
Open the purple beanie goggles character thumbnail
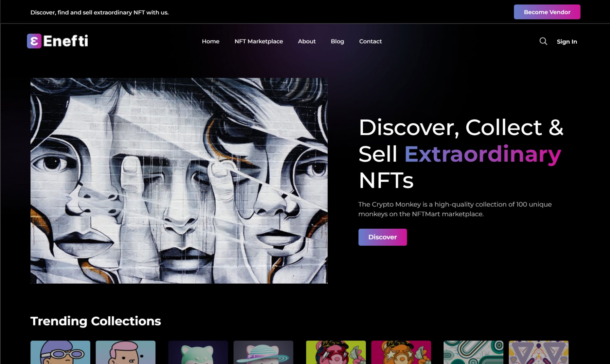coord(60,352)
